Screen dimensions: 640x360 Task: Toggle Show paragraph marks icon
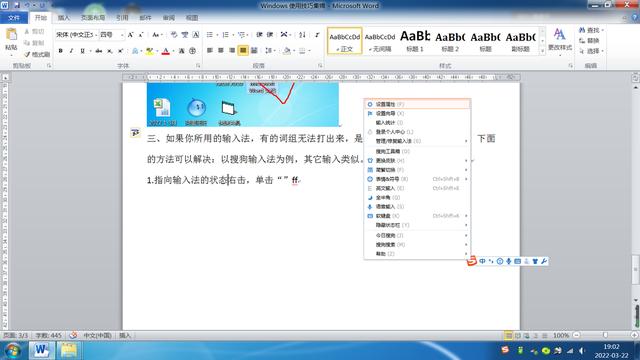coord(317,35)
